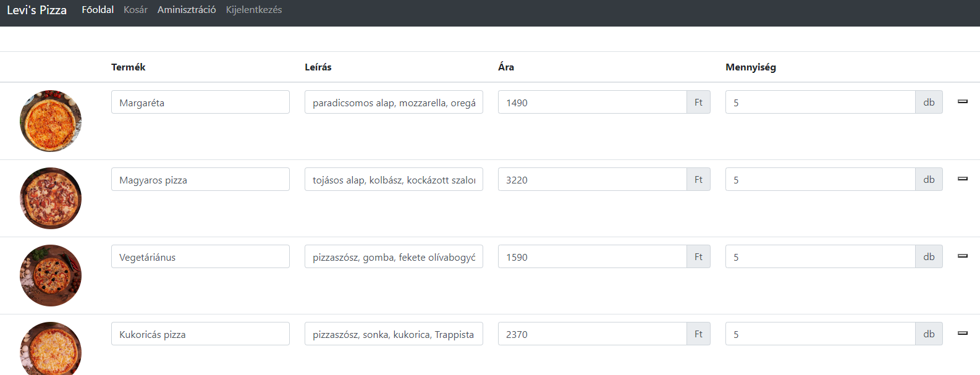Click the minus icon to remove Margaréta

(962, 101)
